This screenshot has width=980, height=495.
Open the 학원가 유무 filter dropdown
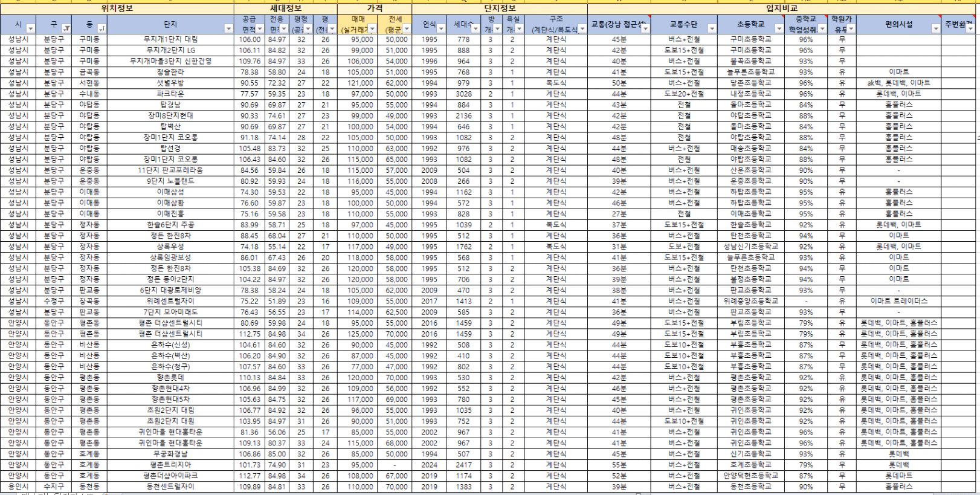851,28
